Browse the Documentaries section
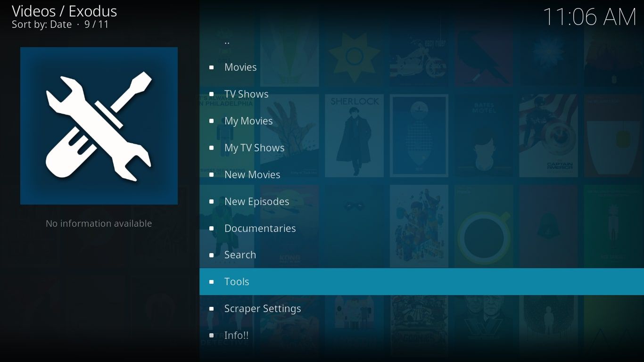The width and height of the screenshot is (644, 362). pyautogui.click(x=421, y=229)
